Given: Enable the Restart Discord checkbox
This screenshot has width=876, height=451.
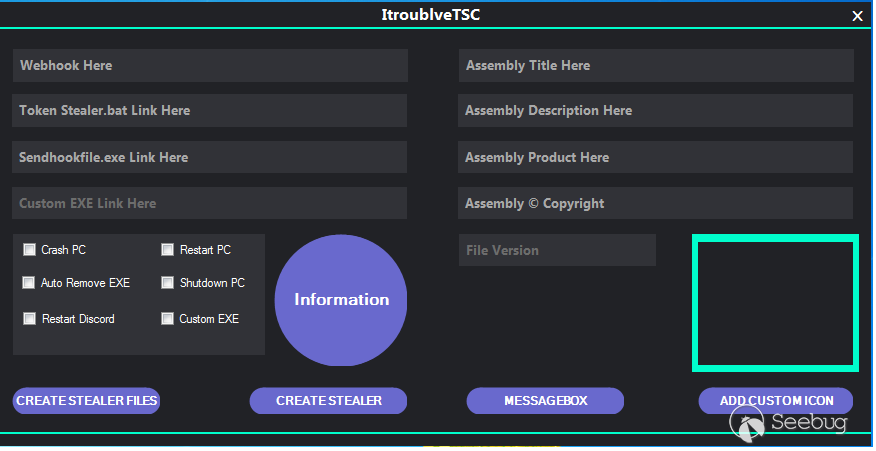Looking at the screenshot, I should (x=29, y=319).
